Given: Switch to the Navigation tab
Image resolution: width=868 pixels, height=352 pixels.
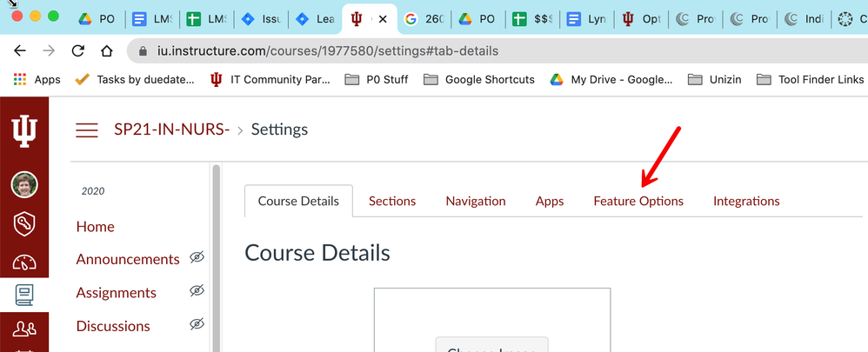Looking at the screenshot, I should (x=476, y=201).
